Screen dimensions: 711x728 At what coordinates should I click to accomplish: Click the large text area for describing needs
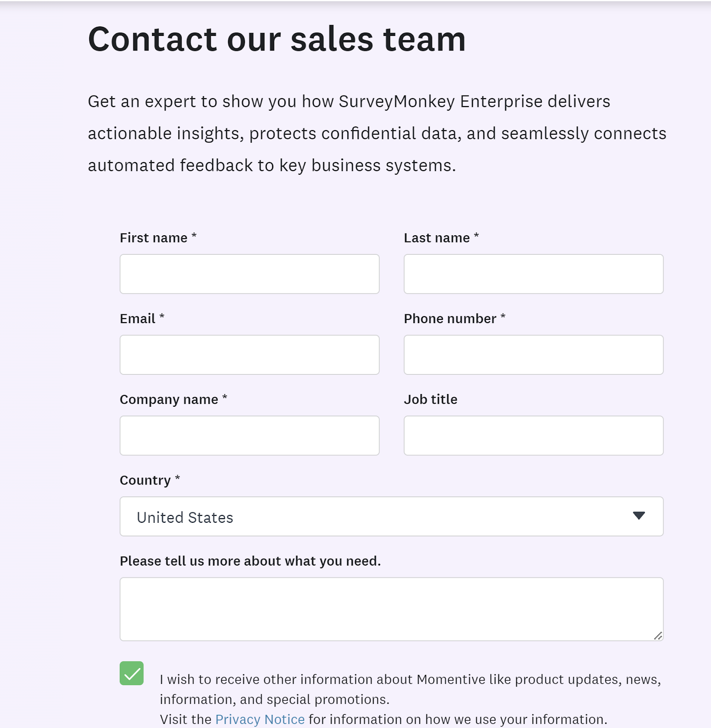[x=391, y=609]
